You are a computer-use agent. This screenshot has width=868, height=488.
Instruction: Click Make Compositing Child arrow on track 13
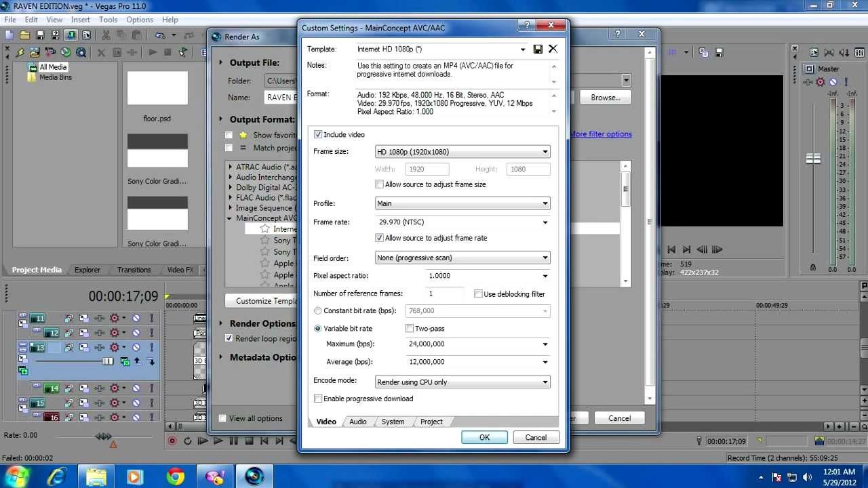point(151,362)
